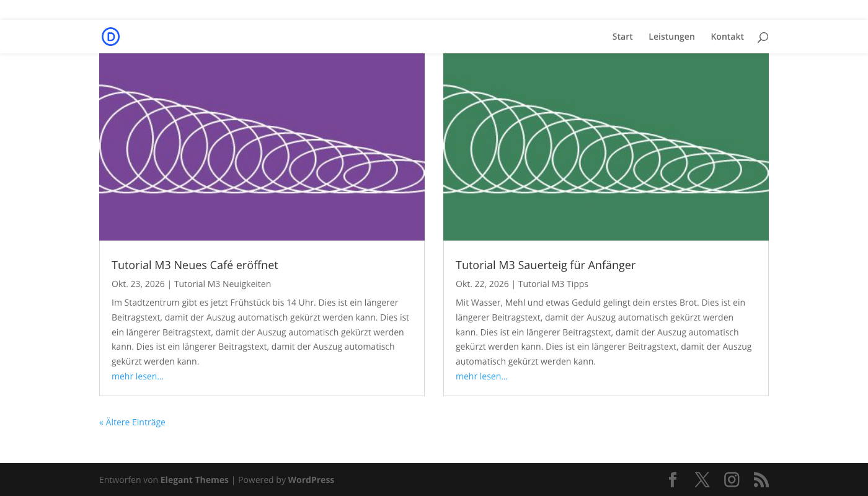Screen dimensions: 868x496
Task: Open the purple Café post thumbnail
Action: pyautogui.click(x=262, y=147)
